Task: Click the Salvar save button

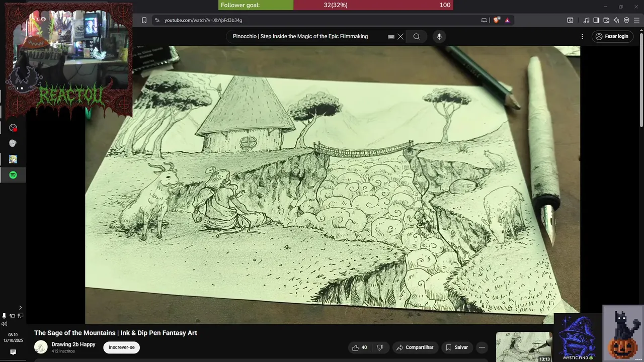Action: 456,347
